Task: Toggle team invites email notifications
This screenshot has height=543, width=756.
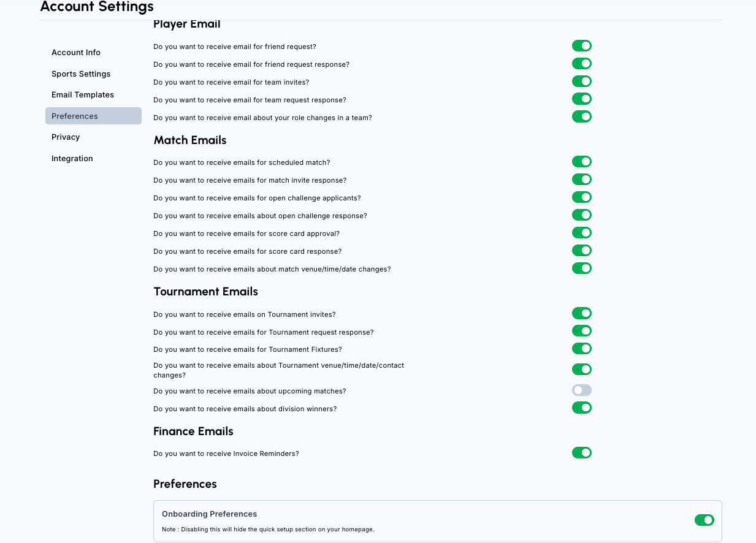Action: click(x=581, y=82)
